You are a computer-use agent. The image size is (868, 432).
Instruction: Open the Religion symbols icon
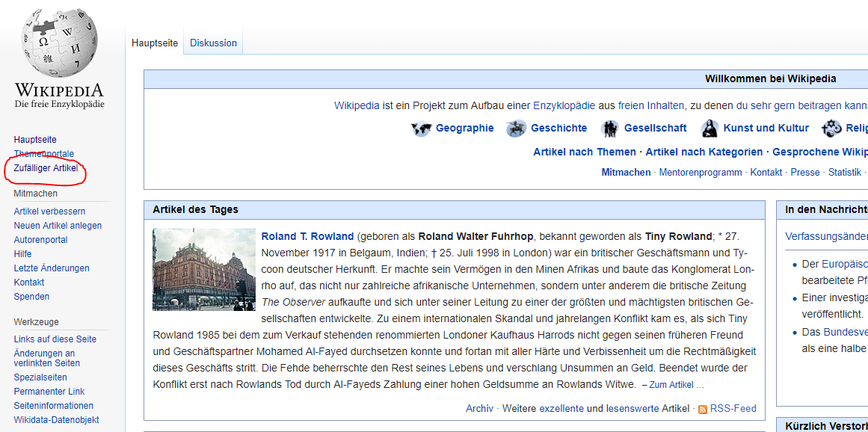[x=831, y=129]
